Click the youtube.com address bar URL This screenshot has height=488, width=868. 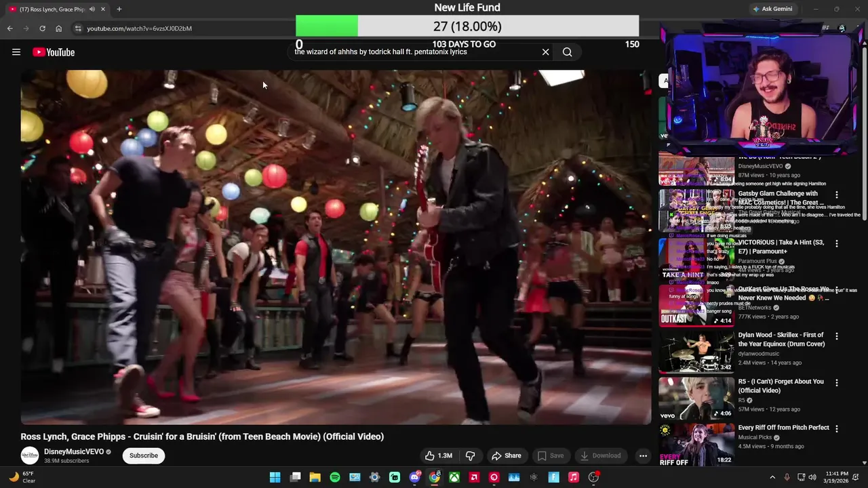[x=139, y=28]
